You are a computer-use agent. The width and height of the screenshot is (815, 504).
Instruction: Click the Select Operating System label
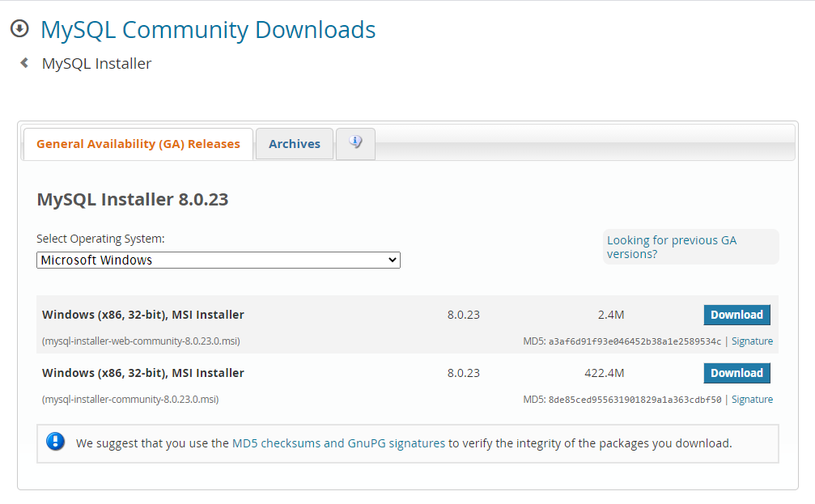(100, 239)
